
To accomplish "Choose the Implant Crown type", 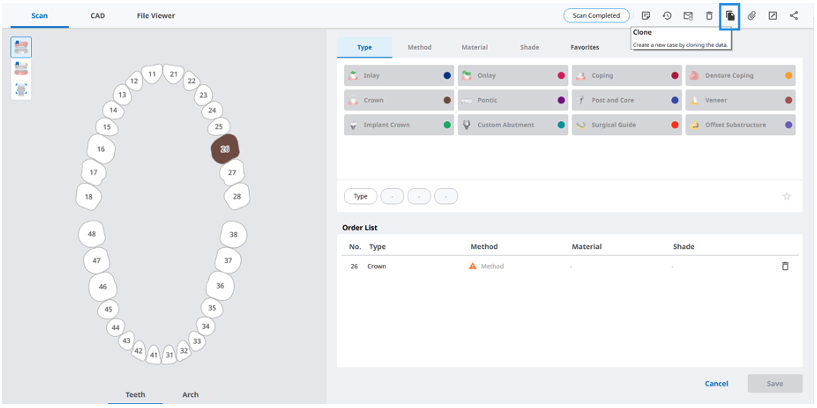I will click(399, 125).
